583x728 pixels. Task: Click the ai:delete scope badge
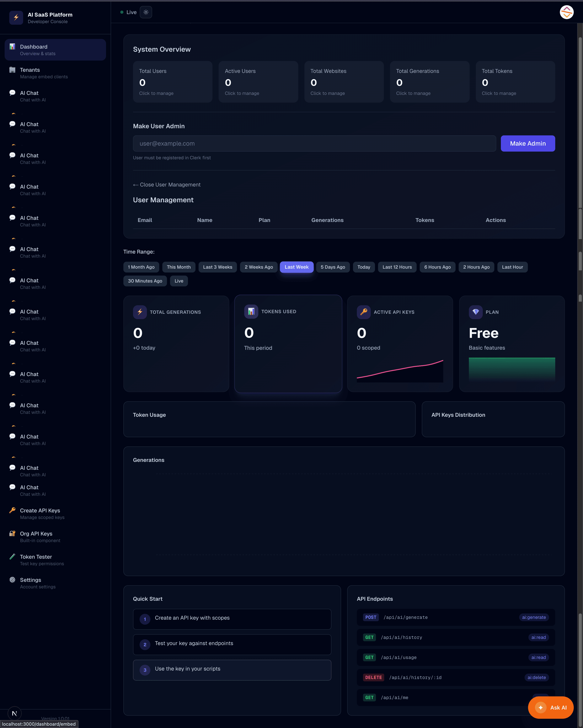point(536,677)
